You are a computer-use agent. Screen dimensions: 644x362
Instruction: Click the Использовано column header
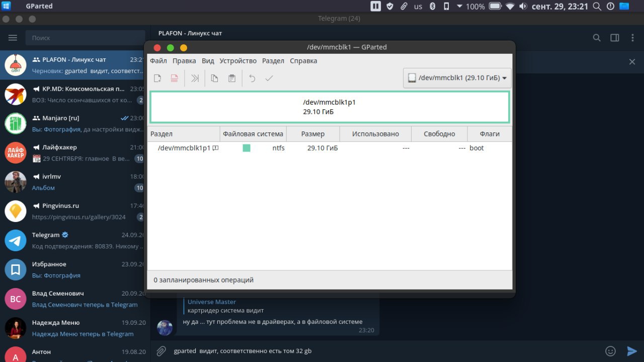(375, 134)
